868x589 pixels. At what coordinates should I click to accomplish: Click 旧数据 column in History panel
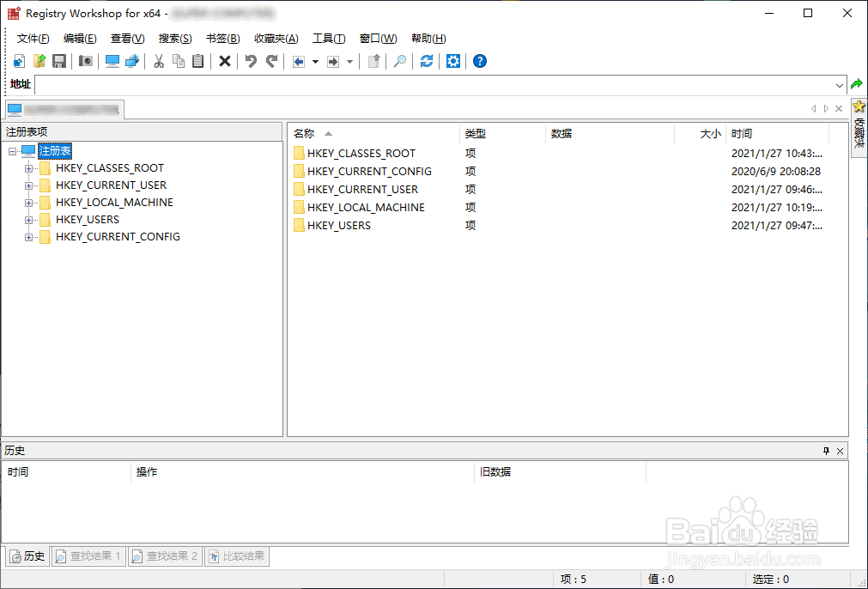560,472
